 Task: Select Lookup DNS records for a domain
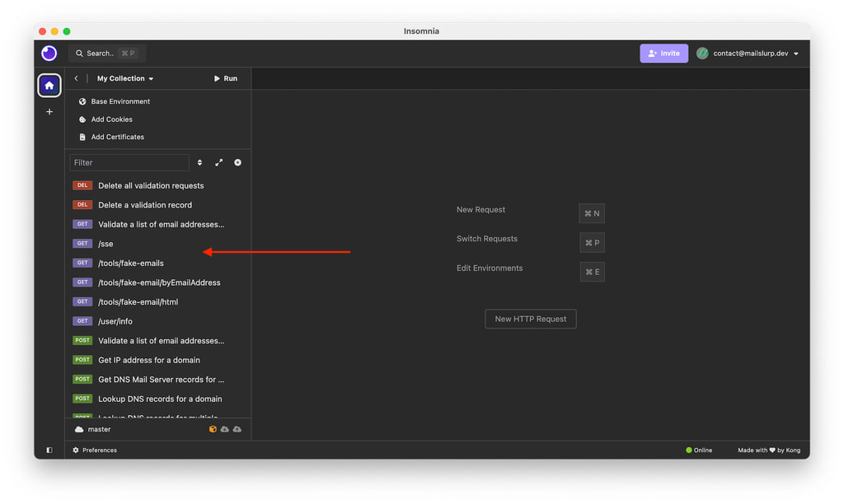click(157, 399)
